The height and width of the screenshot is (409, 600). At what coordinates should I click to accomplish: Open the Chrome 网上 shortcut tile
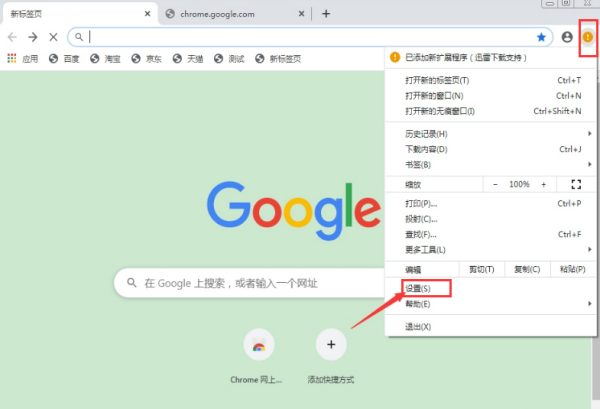pyautogui.click(x=259, y=357)
